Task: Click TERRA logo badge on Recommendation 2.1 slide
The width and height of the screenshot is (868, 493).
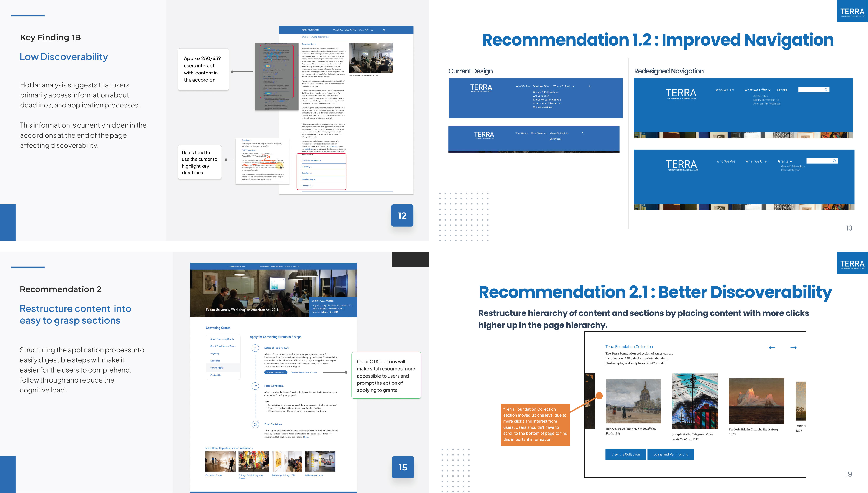Action: tap(852, 263)
